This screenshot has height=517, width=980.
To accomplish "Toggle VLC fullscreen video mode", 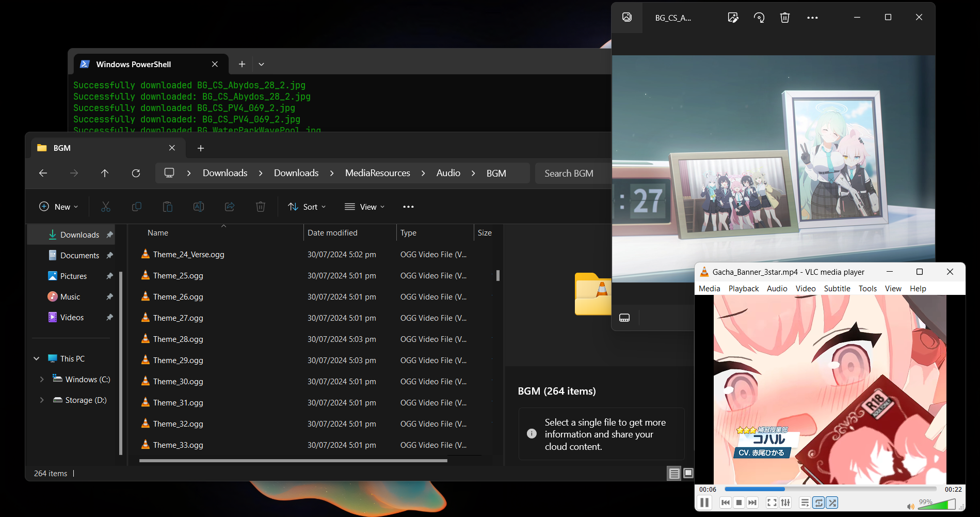I will pyautogui.click(x=772, y=503).
